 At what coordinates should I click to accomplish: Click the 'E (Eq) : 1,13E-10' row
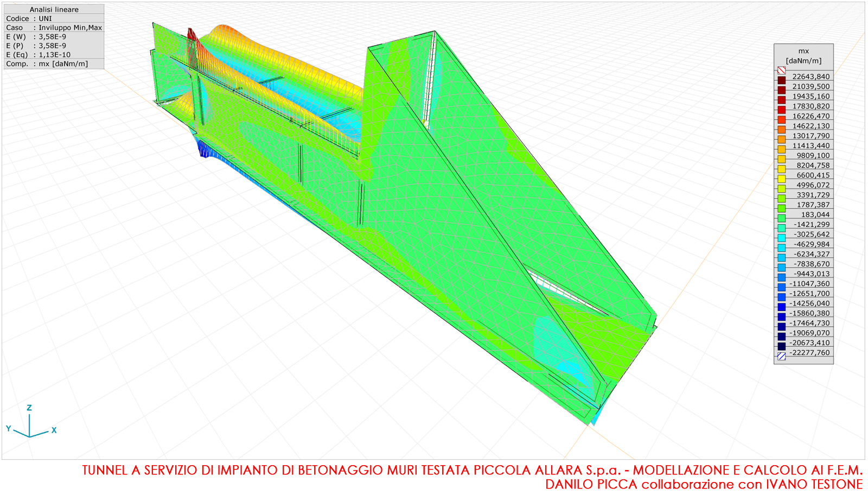[54, 55]
